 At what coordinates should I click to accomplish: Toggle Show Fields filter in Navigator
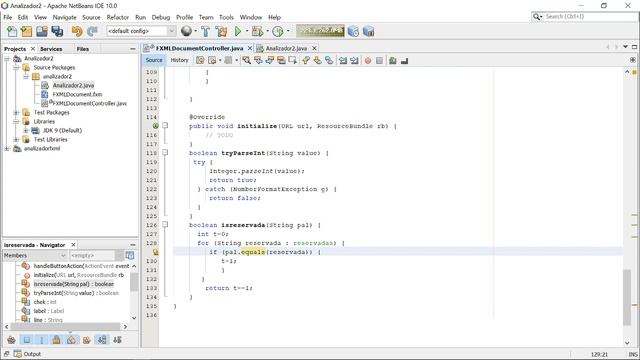(x=27, y=340)
